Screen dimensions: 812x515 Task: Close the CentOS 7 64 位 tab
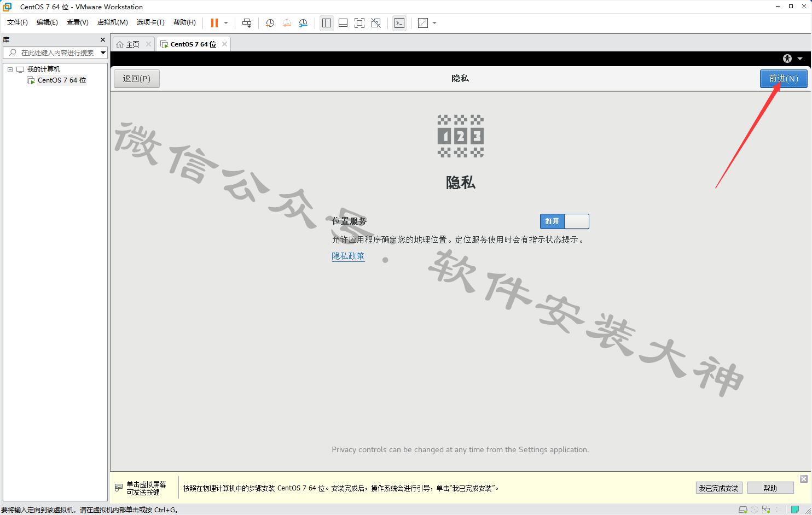(x=224, y=44)
